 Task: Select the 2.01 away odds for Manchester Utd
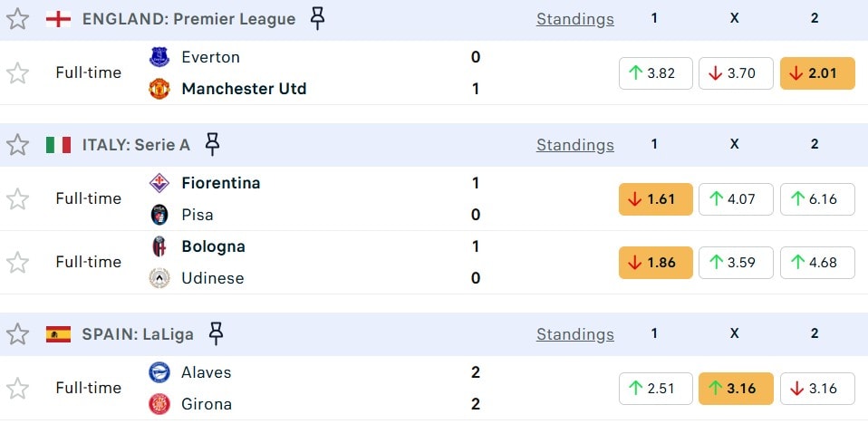(x=817, y=73)
